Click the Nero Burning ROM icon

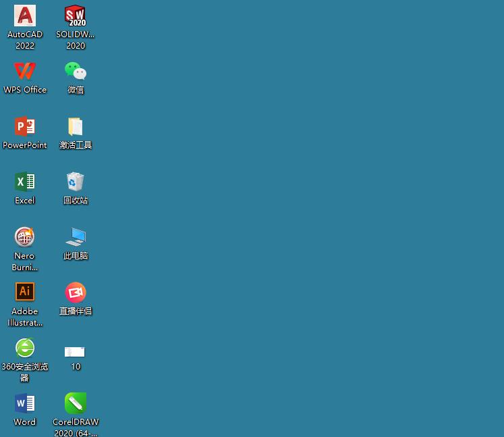point(25,237)
